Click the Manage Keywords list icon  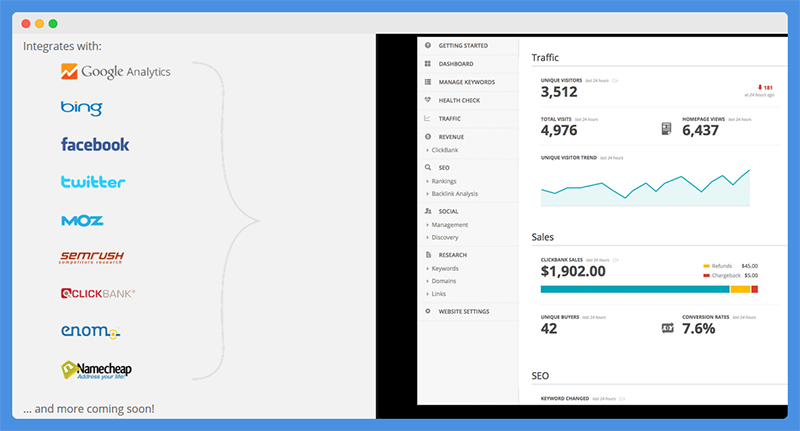(428, 82)
